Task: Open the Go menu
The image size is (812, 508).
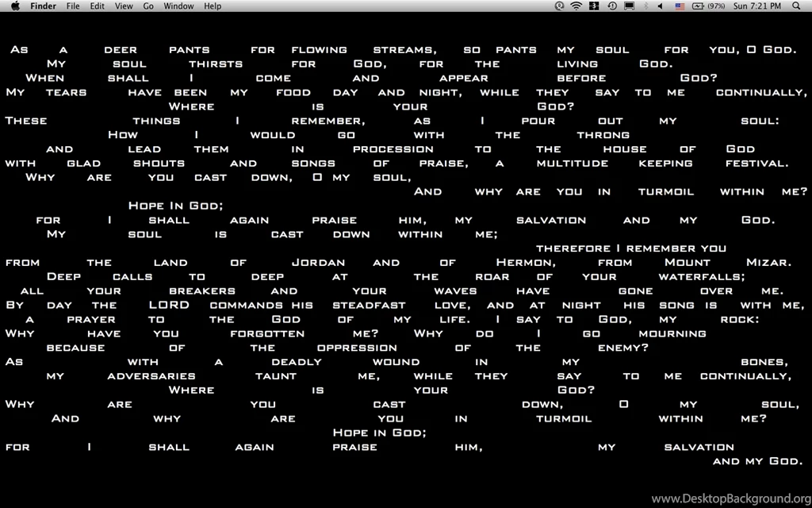Action: [x=148, y=6]
